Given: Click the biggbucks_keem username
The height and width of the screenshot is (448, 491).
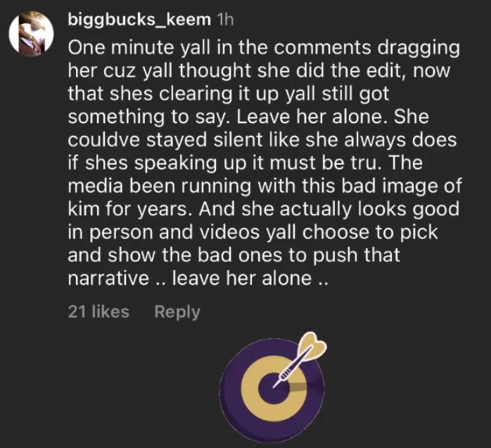Looking at the screenshot, I should coord(139,20).
